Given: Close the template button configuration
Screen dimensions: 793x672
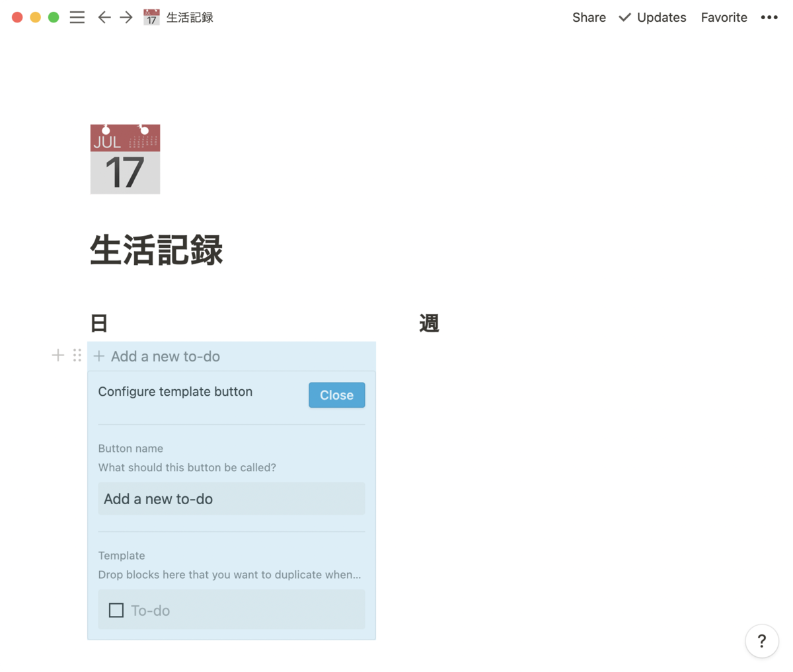Looking at the screenshot, I should click(x=336, y=394).
